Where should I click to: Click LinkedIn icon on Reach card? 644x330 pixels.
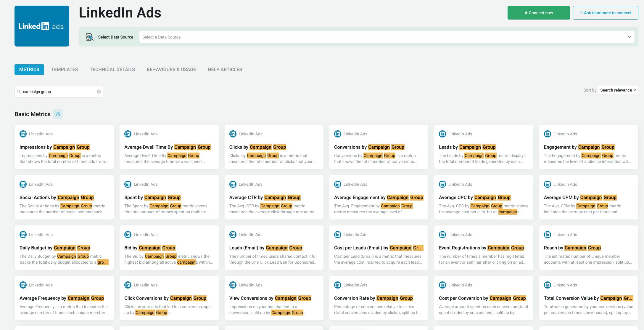(548, 235)
